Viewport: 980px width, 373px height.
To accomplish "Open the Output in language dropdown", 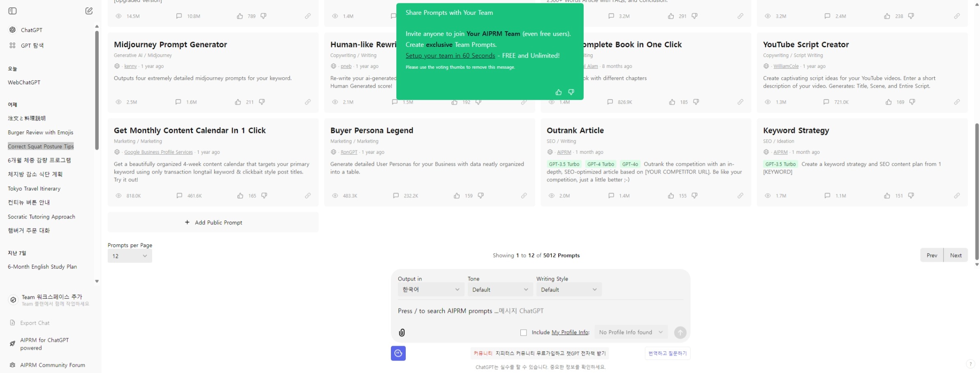I will tap(431, 290).
